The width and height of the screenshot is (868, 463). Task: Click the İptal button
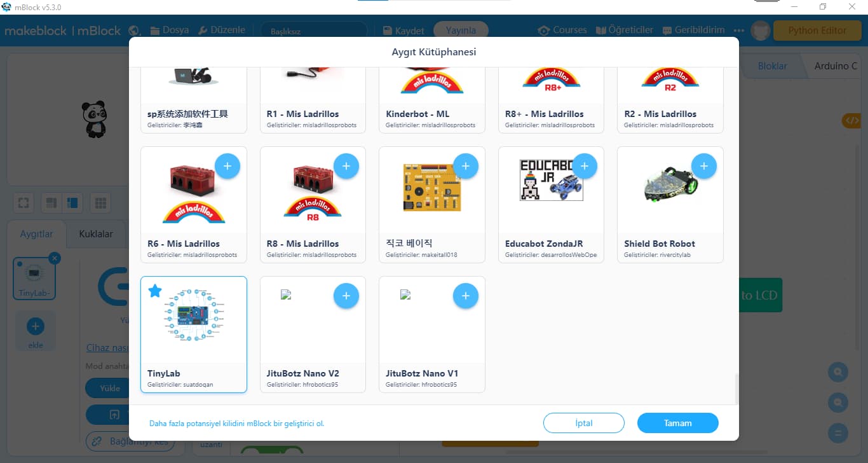pyautogui.click(x=584, y=423)
